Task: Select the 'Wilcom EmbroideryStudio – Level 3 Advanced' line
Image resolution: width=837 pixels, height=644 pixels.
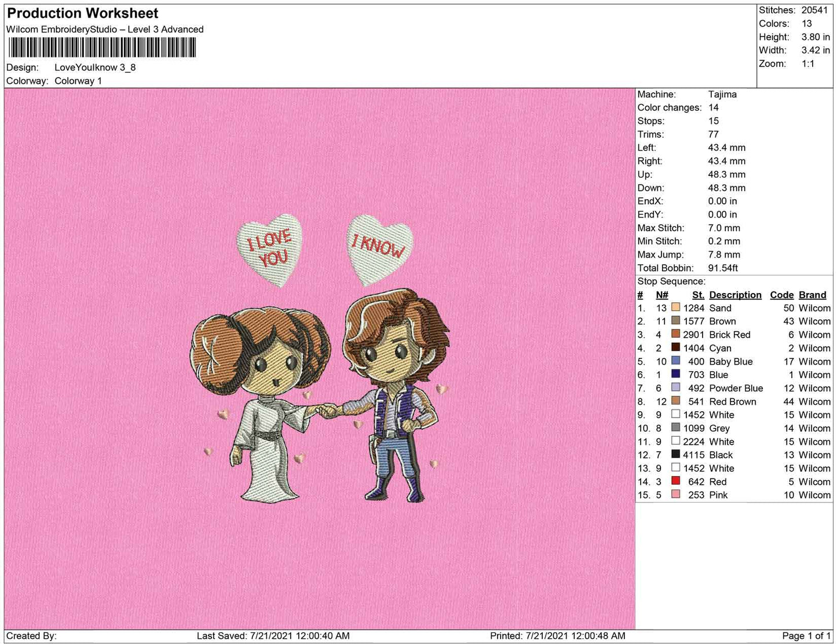Action: [105, 30]
